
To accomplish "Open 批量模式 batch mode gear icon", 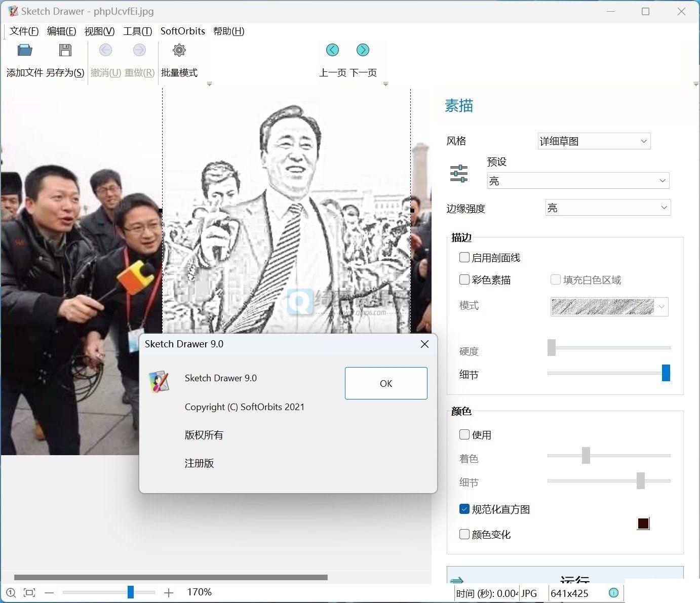I will (179, 50).
